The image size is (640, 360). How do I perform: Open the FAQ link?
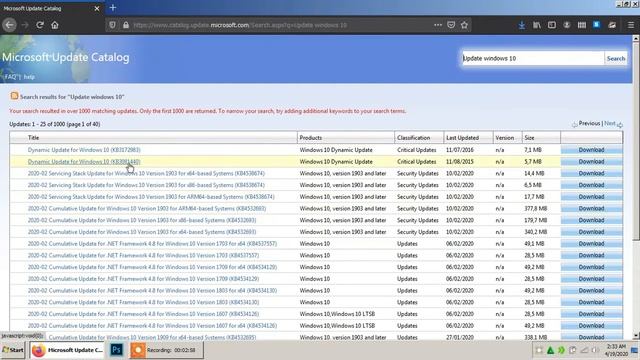(x=12, y=77)
